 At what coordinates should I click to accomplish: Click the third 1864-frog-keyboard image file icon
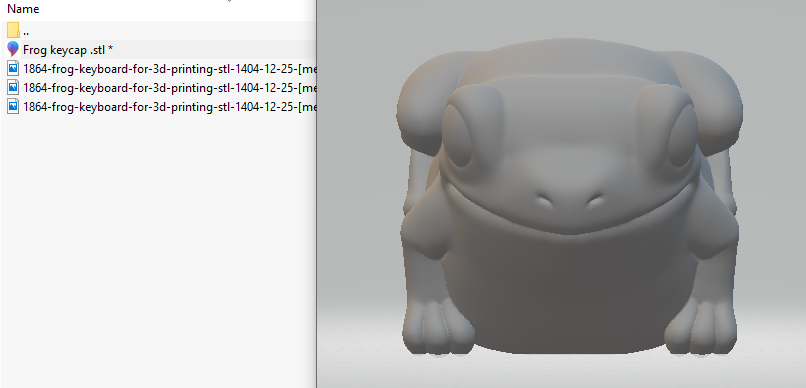coord(13,106)
